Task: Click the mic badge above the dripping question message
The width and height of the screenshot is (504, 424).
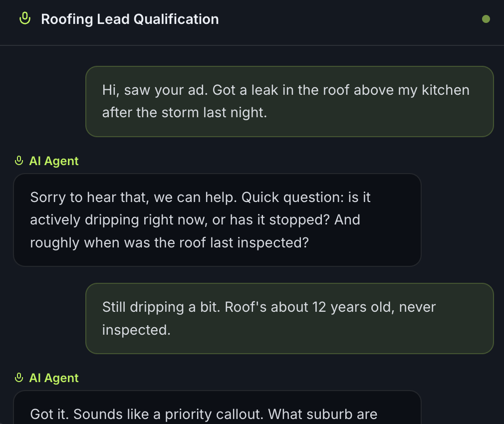Action: (19, 161)
